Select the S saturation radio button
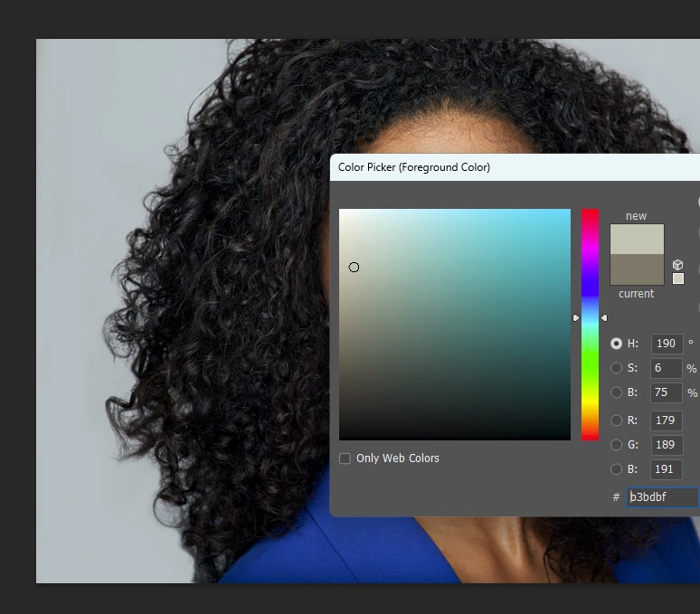Screen dimensions: 700x614 click(x=616, y=368)
